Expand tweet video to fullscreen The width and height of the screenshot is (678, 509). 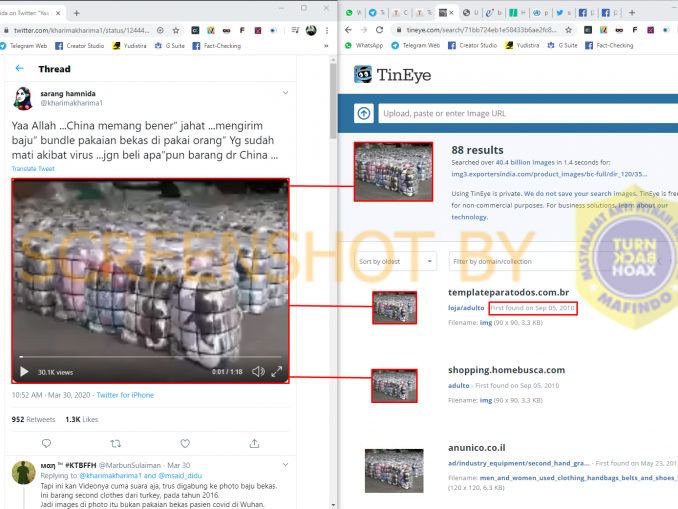tap(277, 371)
